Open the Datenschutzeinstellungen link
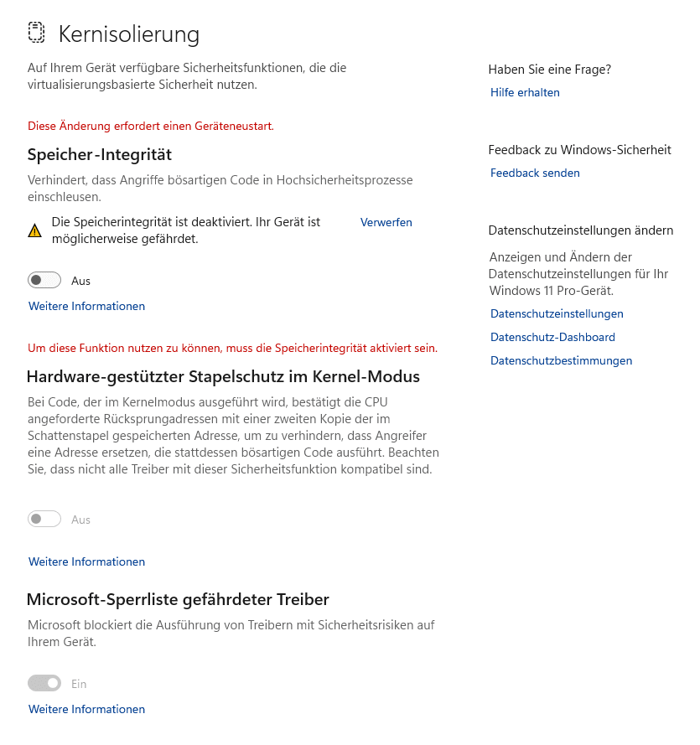This screenshot has height=745, width=700. [557, 313]
